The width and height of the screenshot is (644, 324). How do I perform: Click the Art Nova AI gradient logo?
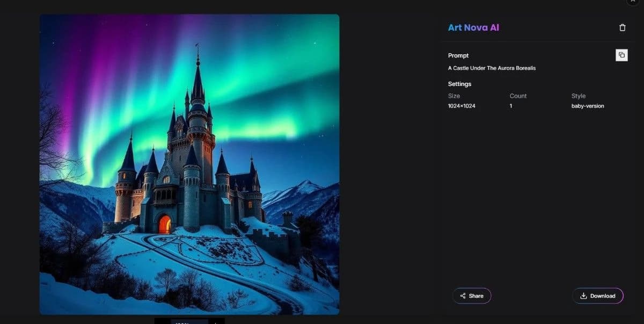coord(473,27)
